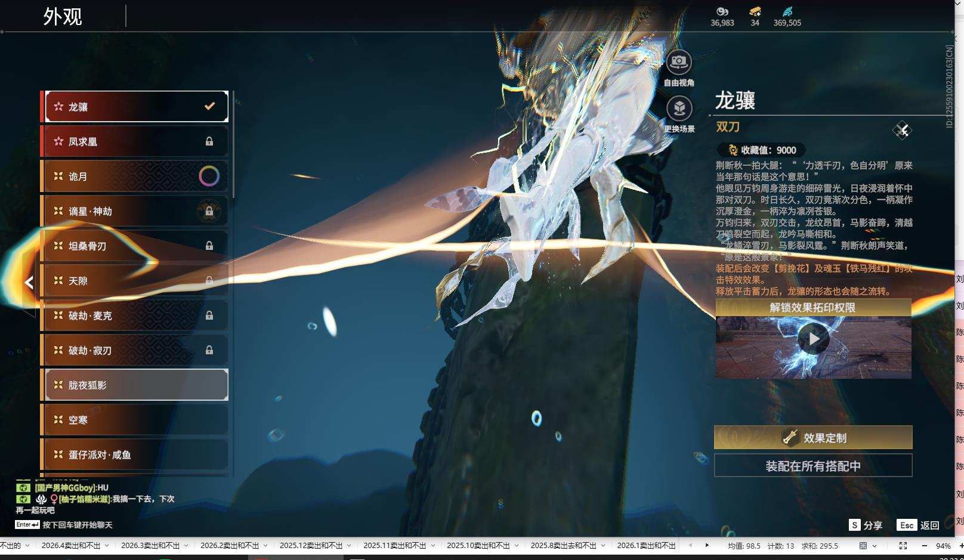The width and height of the screenshot is (964, 560).
Task: Click the lock icon on 天隙
Action: click(x=209, y=280)
